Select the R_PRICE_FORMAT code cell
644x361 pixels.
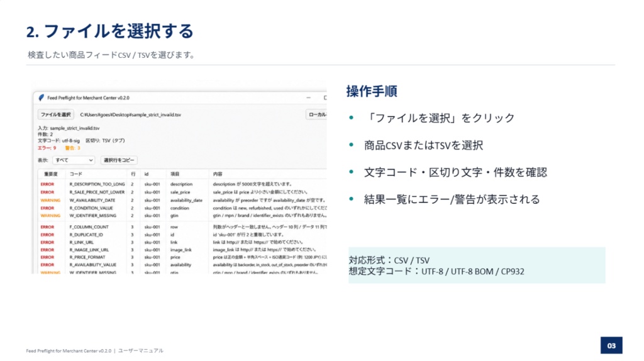pyautogui.click(x=87, y=257)
